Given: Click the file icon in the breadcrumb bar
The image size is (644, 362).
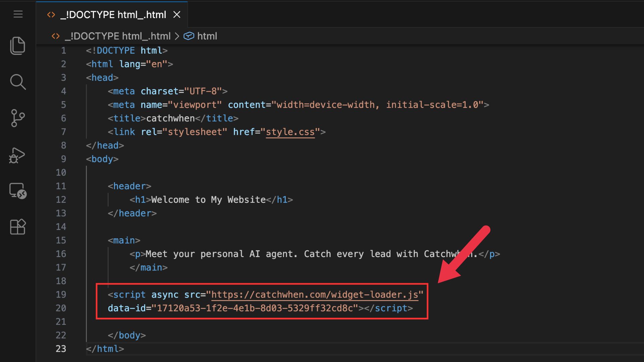Looking at the screenshot, I should 56,36.
